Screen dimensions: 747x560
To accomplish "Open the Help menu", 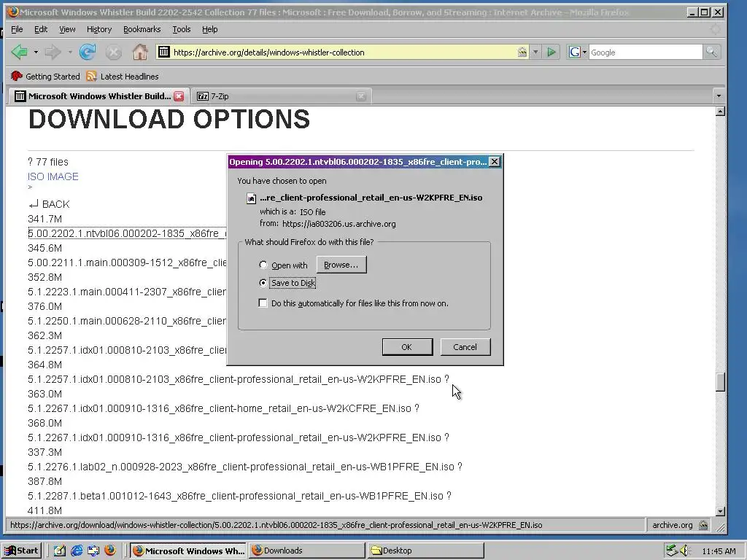I will (209, 29).
